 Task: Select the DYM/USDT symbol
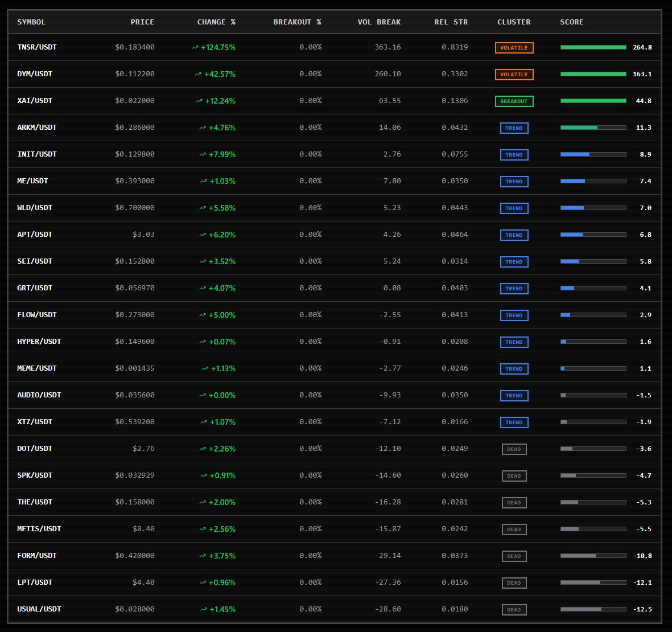tap(35, 74)
